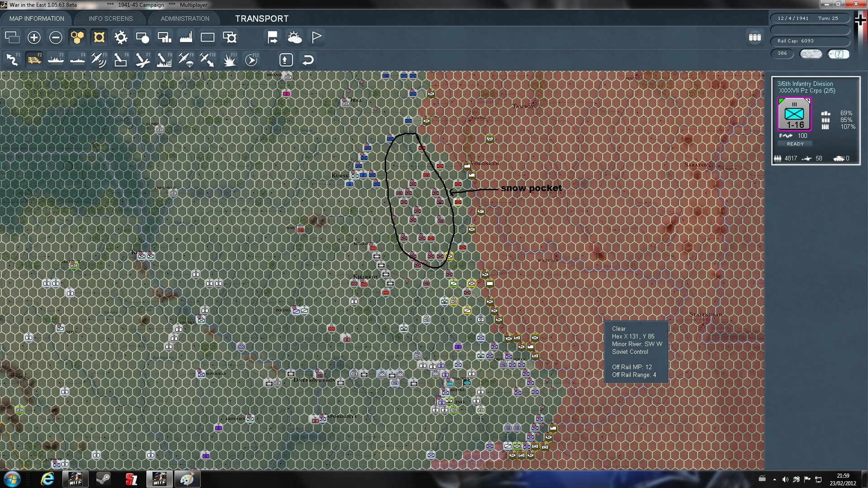Image resolution: width=868 pixels, height=488 pixels.
Task: Select the F9 air transport parachute icon
Action: click(186, 60)
